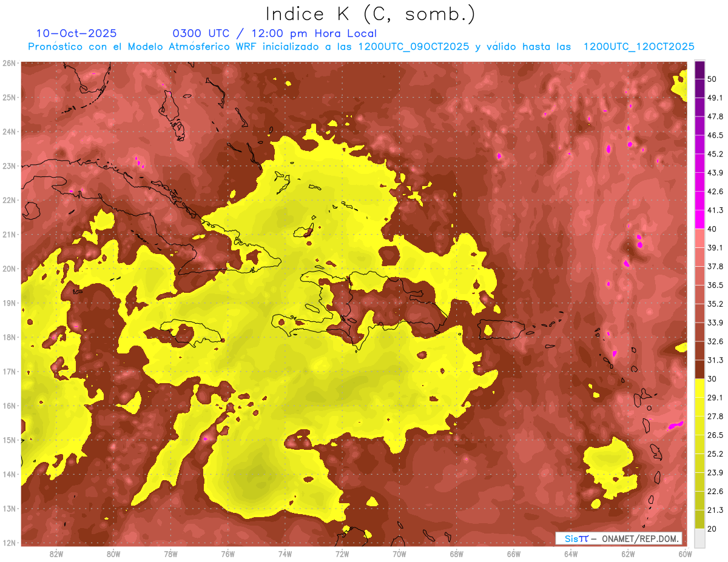The height and width of the screenshot is (562, 728).
Task: Click the title "Indice K (C, somb.)"
Action: click(370, 15)
